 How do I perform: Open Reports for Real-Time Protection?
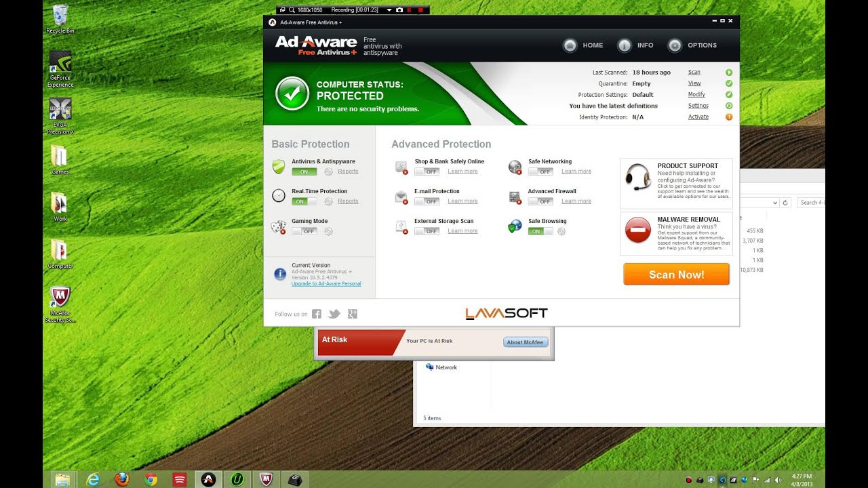(x=348, y=201)
